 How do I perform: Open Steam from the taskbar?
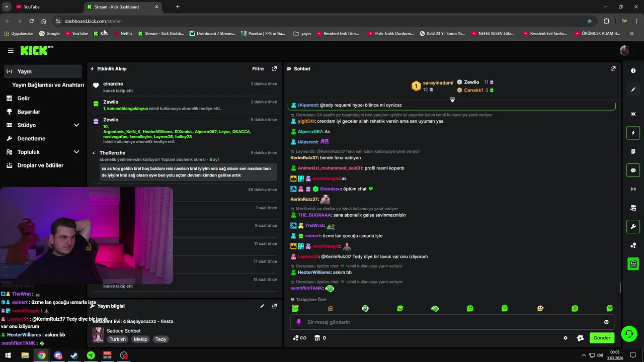click(x=74, y=355)
